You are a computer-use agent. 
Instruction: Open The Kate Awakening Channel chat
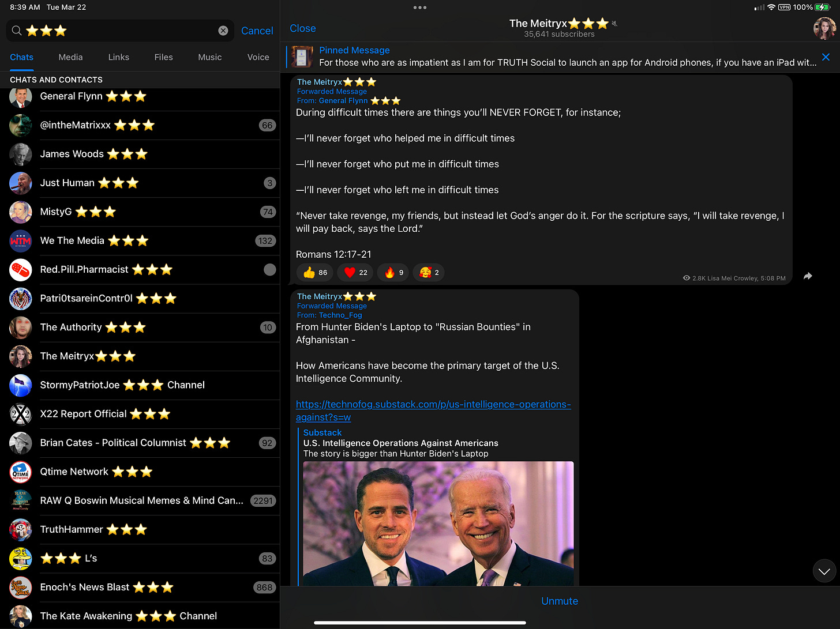point(140,616)
